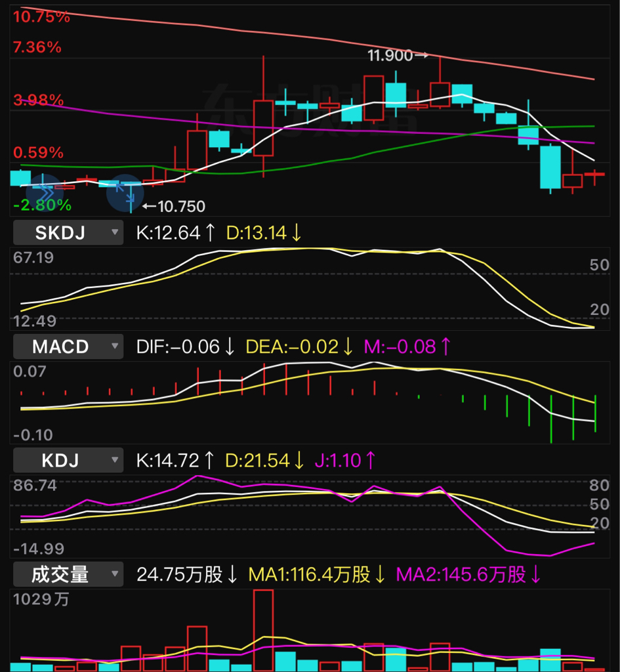This screenshot has height=672, width=620.
Task: Tap the blue double-chevron marker on chart
Action: point(45,192)
